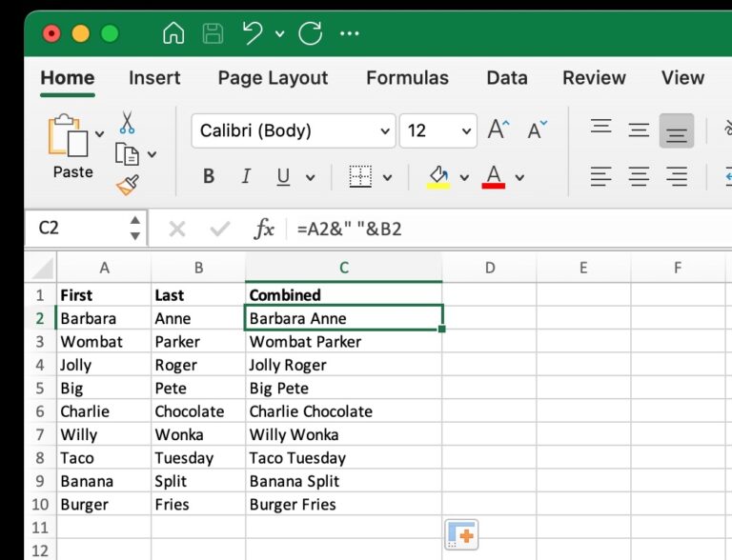Open Insert Function fx button

(264, 229)
